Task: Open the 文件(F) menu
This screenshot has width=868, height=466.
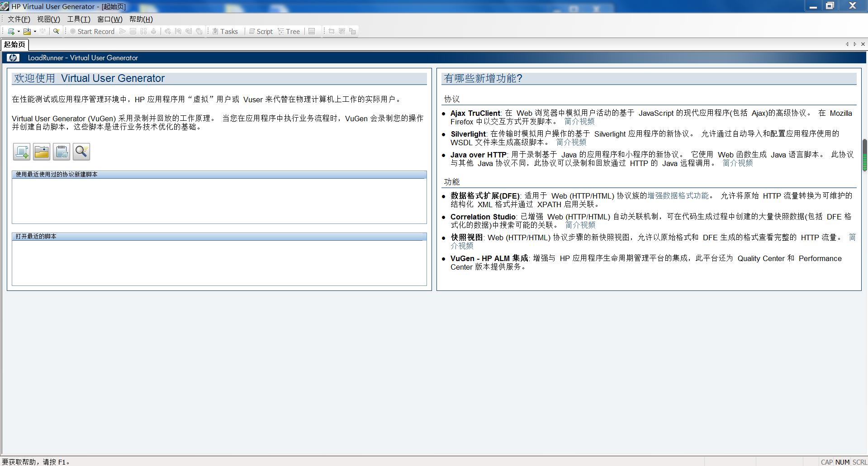Action: click(x=19, y=19)
